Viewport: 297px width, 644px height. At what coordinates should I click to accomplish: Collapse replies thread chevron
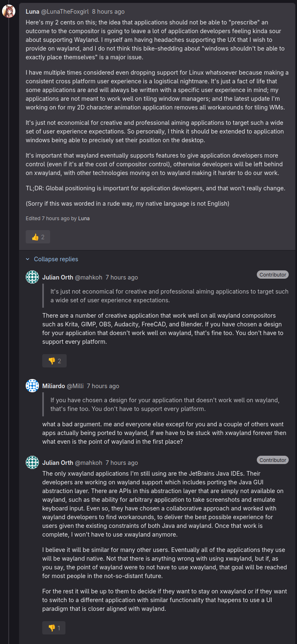tap(28, 259)
